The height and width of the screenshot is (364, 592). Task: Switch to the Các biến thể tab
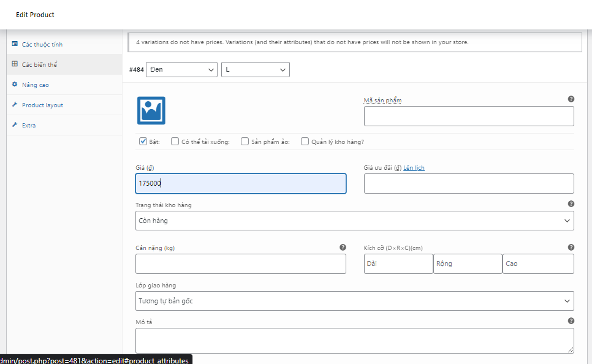(x=39, y=64)
